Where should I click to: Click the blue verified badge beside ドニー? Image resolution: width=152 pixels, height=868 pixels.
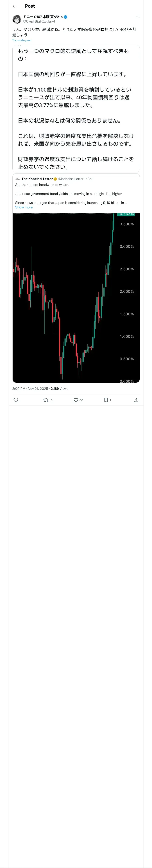[x=65, y=16]
